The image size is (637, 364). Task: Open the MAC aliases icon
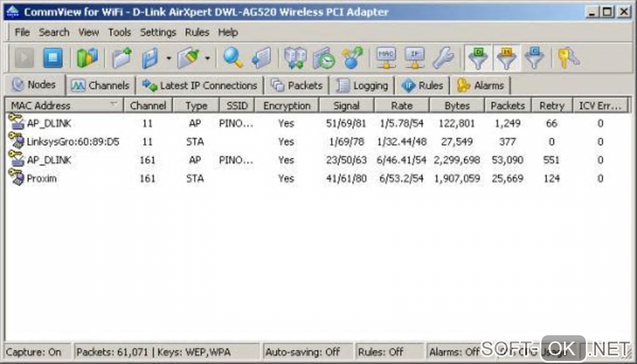[386, 58]
